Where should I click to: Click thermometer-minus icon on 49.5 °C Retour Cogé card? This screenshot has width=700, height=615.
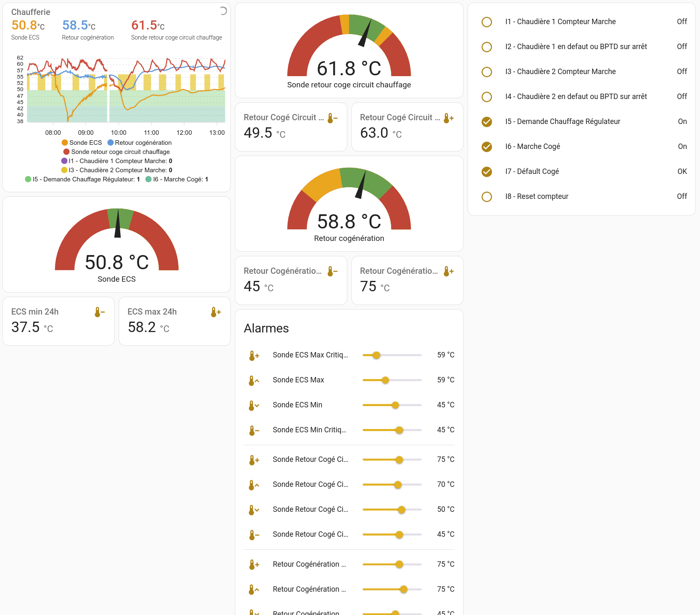tap(332, 118)
